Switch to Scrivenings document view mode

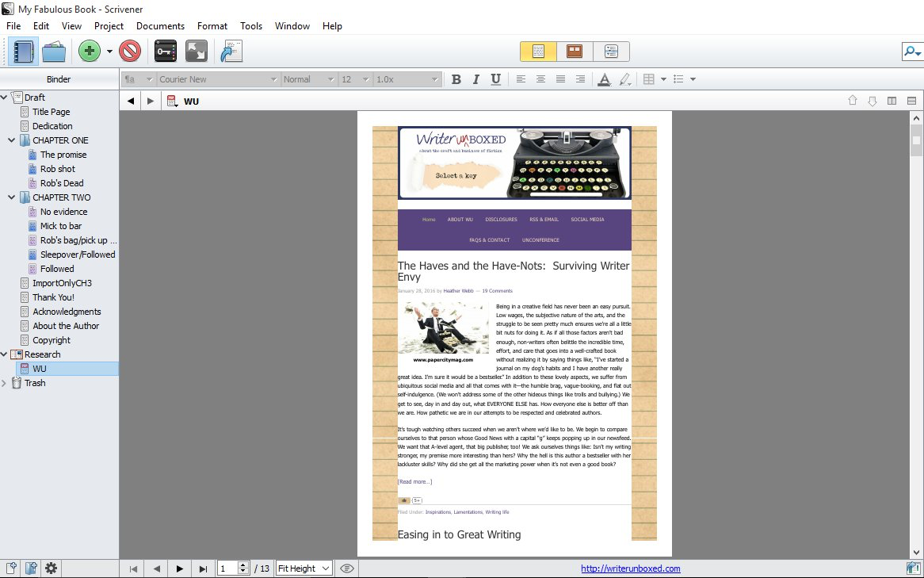538,52
